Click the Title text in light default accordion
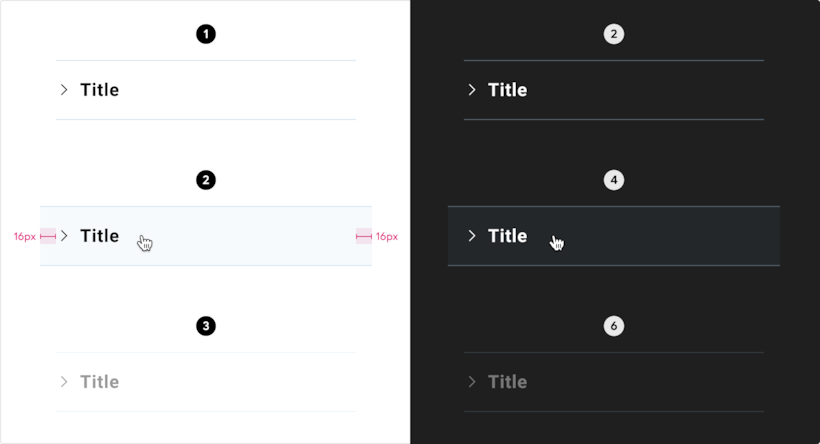 click(x=100, y=90)
